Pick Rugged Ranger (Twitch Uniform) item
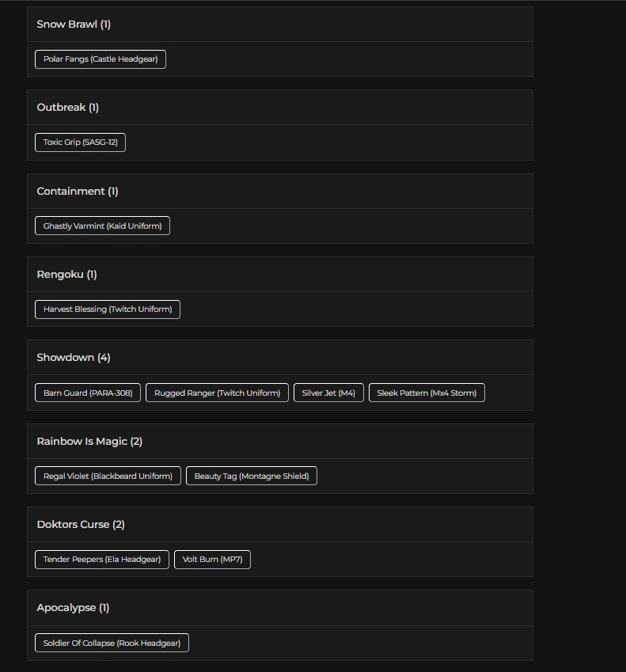Screen dimensions: 626x672 (x=217, y=393)
